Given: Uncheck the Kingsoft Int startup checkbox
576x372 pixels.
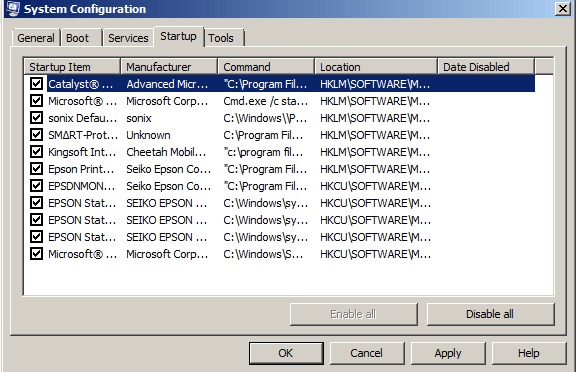Looking at the screenshot, I should pyautogui.click(x=36, y=152).
